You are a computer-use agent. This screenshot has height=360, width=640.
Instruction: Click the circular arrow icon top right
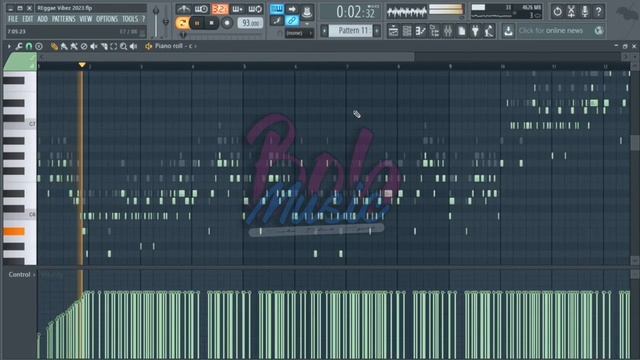tap(558, 11)
